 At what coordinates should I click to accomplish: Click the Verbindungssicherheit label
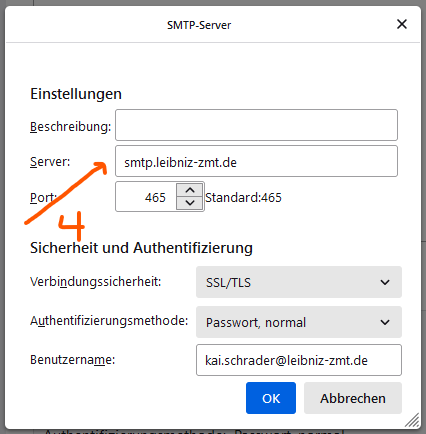(96, 282)
